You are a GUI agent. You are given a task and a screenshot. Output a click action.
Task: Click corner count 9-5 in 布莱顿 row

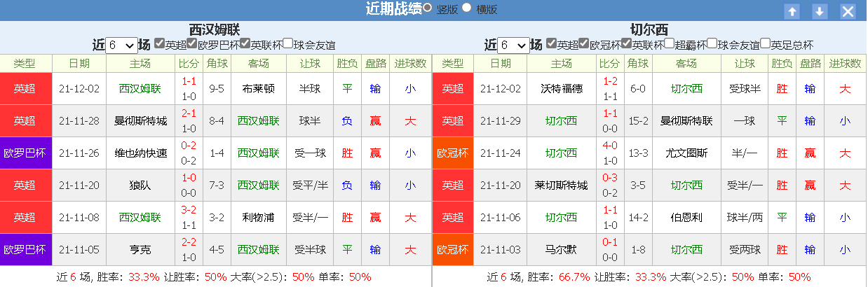coord(217,89)
